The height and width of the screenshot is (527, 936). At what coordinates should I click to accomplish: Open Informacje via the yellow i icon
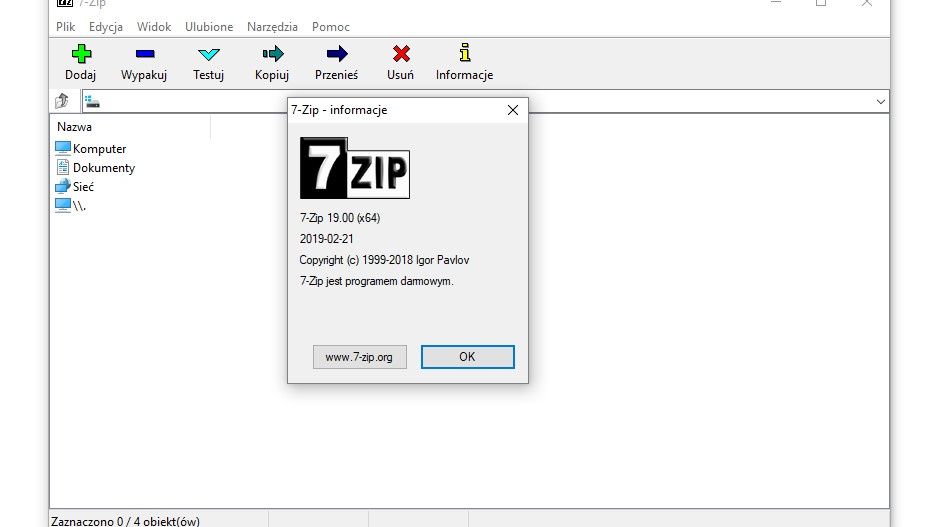[x=465, y=53]
